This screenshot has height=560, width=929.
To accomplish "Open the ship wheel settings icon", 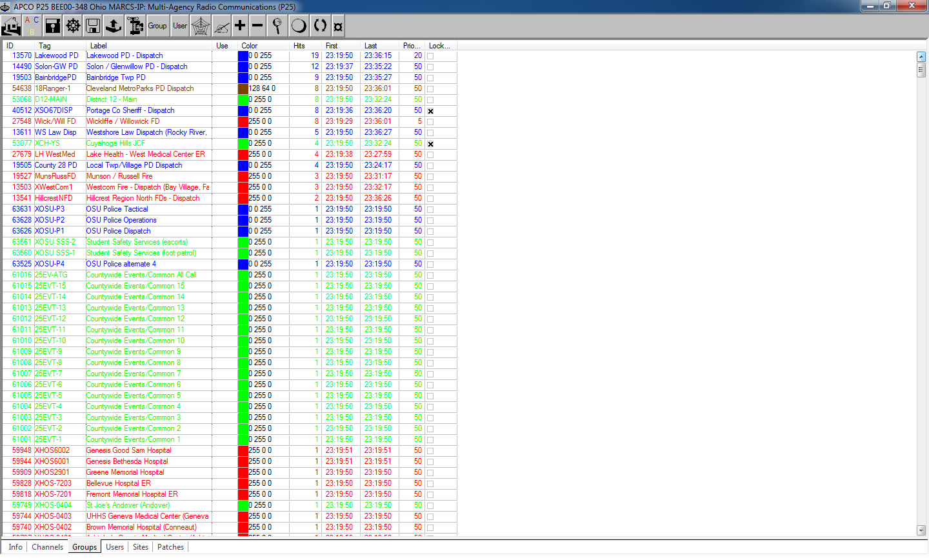I will 74,26.
